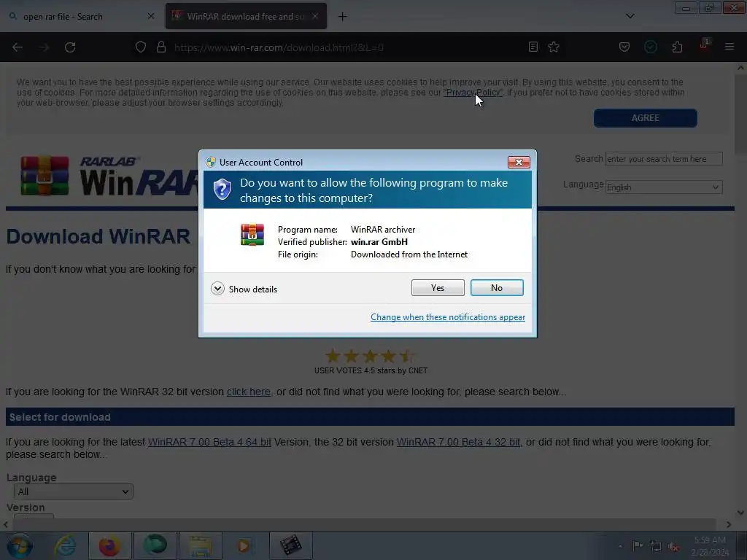This screenshot has width=747, height=560.
Task: Click Yes in the User Account Control dialog
Action: 438,287
